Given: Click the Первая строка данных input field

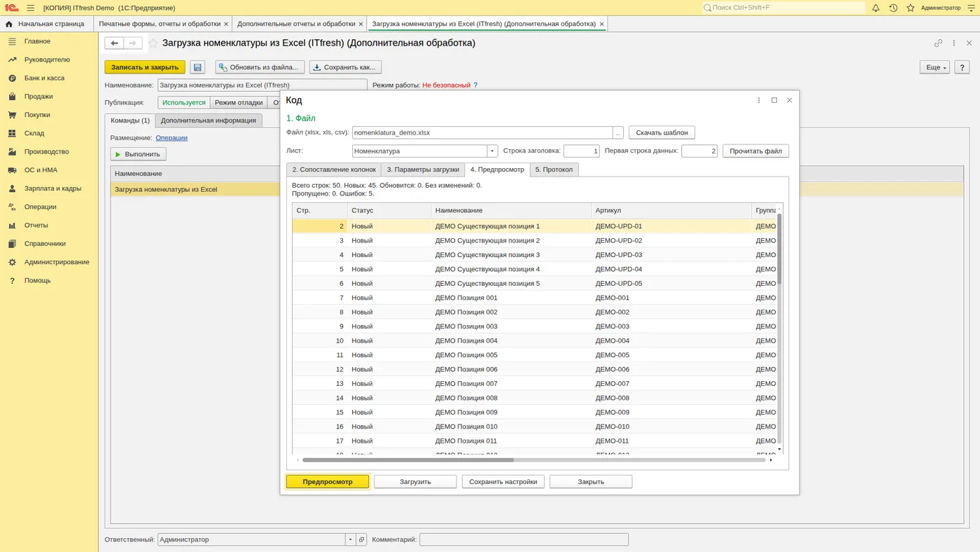Looking at the screenshot, I should tap(699, 151).
